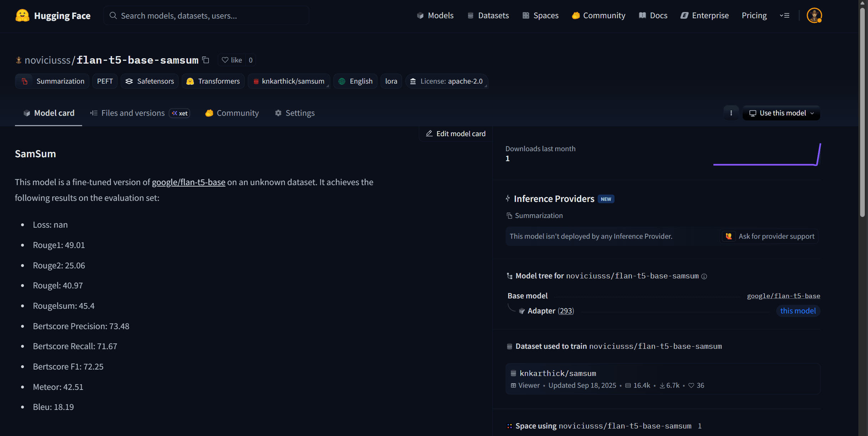Click the user avatar in the top bar
This screenshot has width=868, height=436.
tap(814, 15)
